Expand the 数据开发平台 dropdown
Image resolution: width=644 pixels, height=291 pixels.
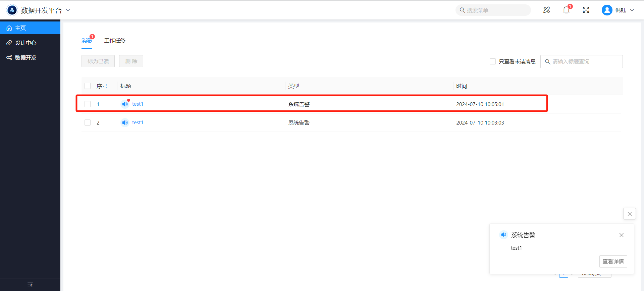click(x=68, y=10)
